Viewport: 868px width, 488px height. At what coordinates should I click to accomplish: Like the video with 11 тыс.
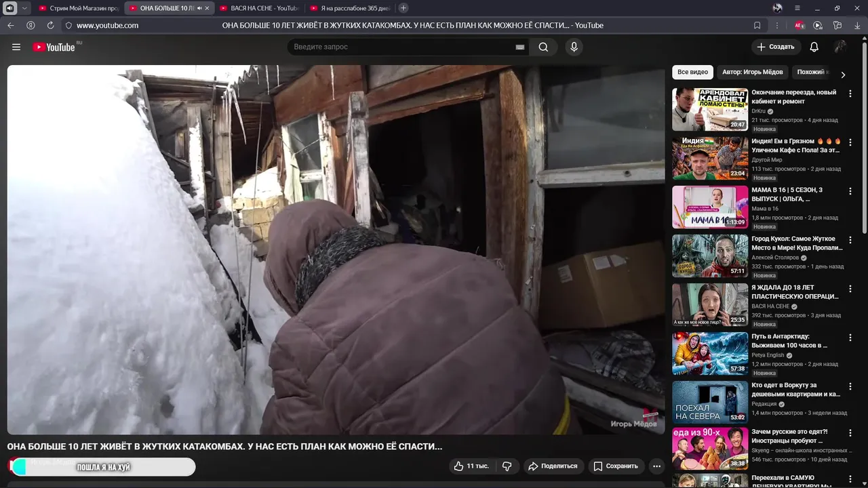coord(471,466)
